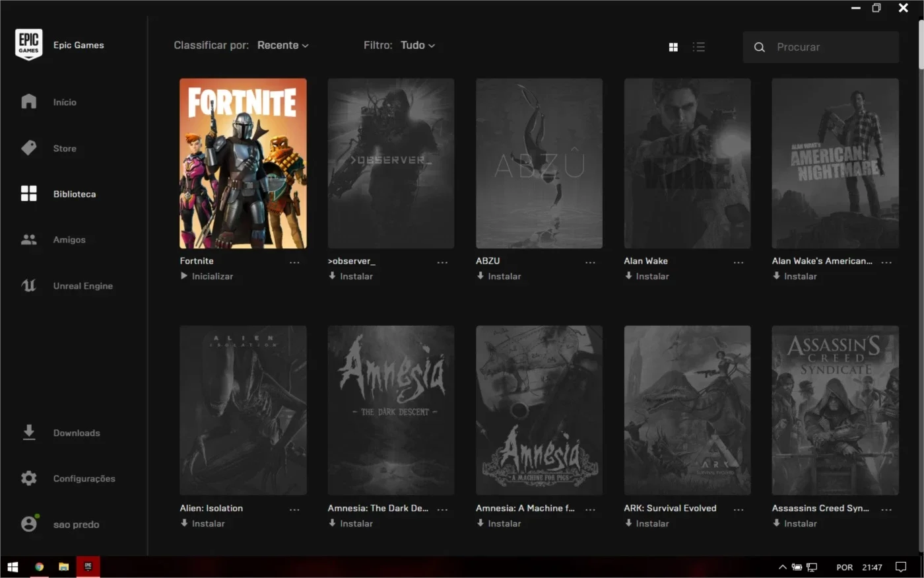Open the sao predo account profile
Screen dimensions: 924x578
(60, 524)
